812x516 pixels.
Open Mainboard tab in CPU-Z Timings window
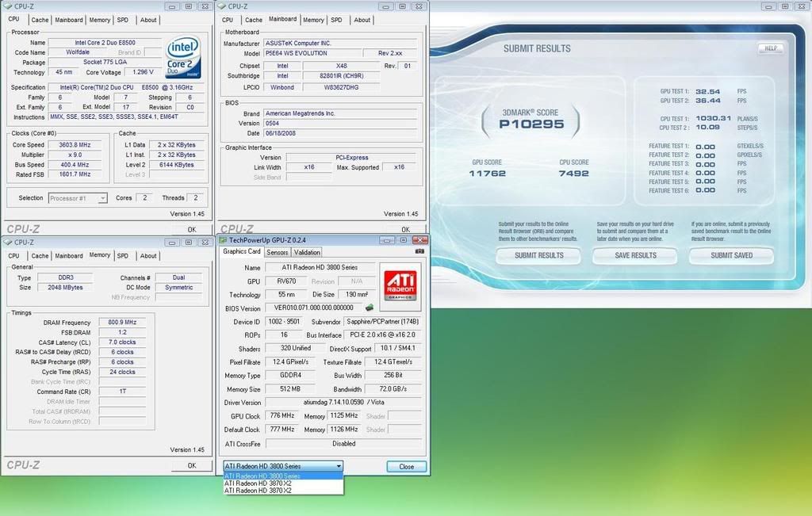[69, 256]
